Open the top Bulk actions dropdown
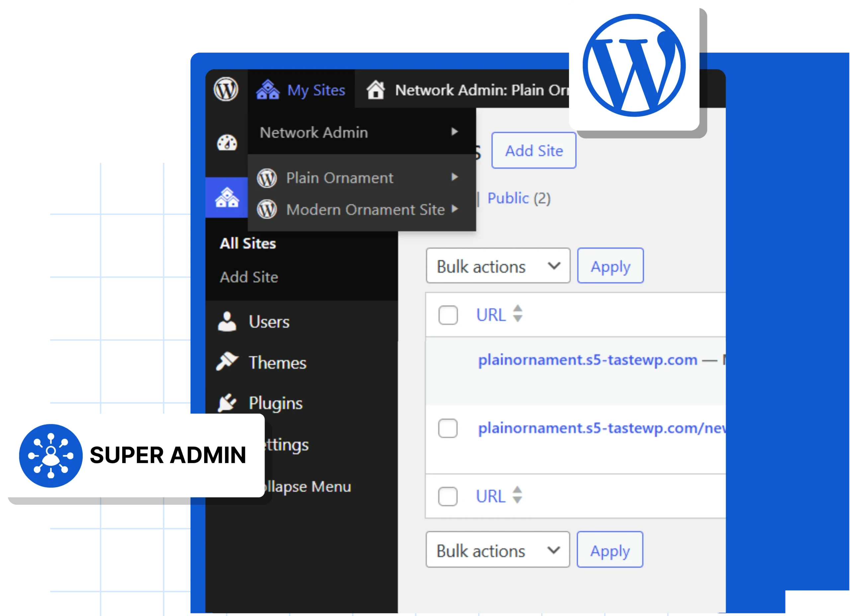Viewport: 850px width, 616px height. [498, 266]
